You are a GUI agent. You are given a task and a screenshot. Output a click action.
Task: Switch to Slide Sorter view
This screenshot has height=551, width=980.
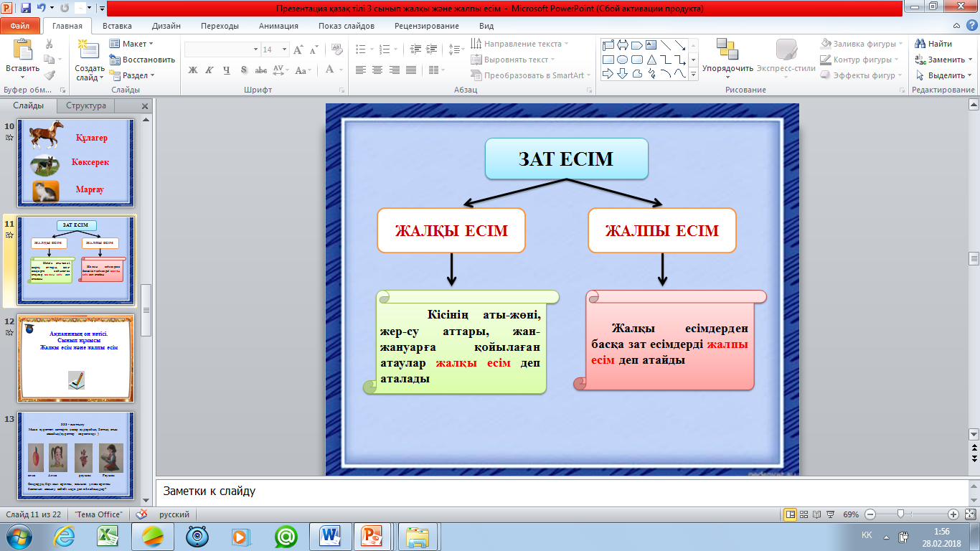(x=803, y=514)
